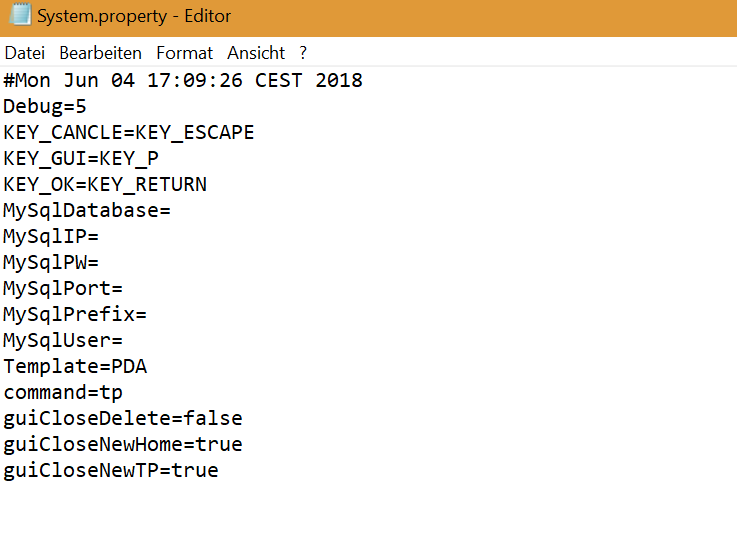Open the ? help menu
Screen dimensions: 737x545
pos(303,53)
